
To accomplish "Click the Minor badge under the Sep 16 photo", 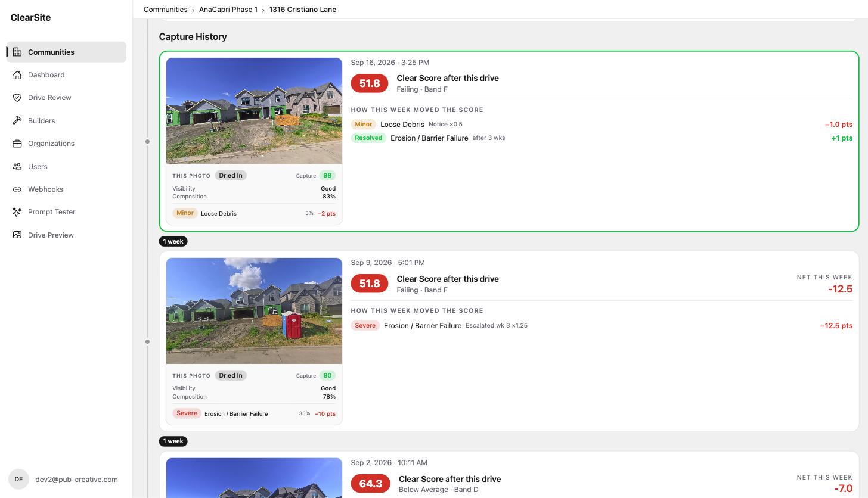I will tap(185, 213).
